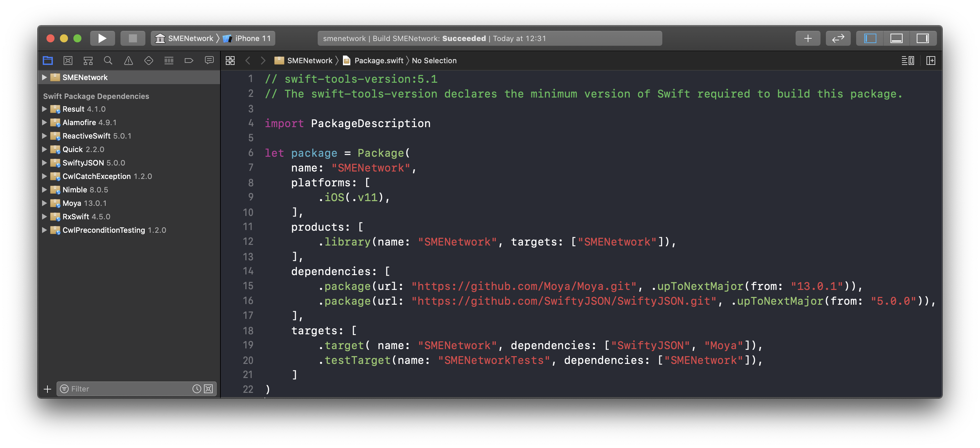Viewport: 980px width, 448px height.
Task: Open the Report navigator speech bubble
Action: [x=209, y=61]
